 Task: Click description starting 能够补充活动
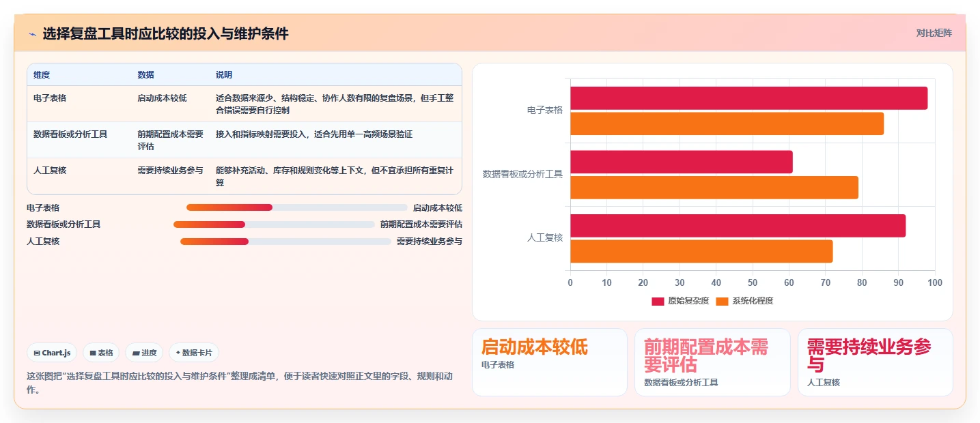335,176
